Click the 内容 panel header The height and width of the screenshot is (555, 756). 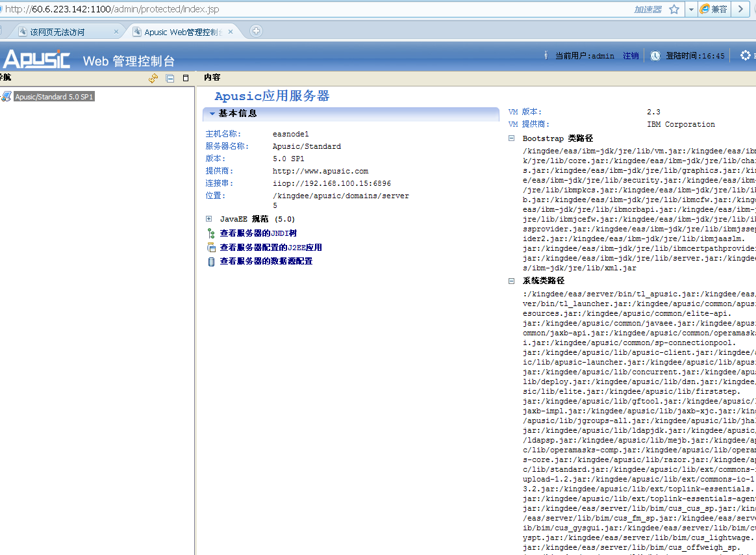pos(212,77)
